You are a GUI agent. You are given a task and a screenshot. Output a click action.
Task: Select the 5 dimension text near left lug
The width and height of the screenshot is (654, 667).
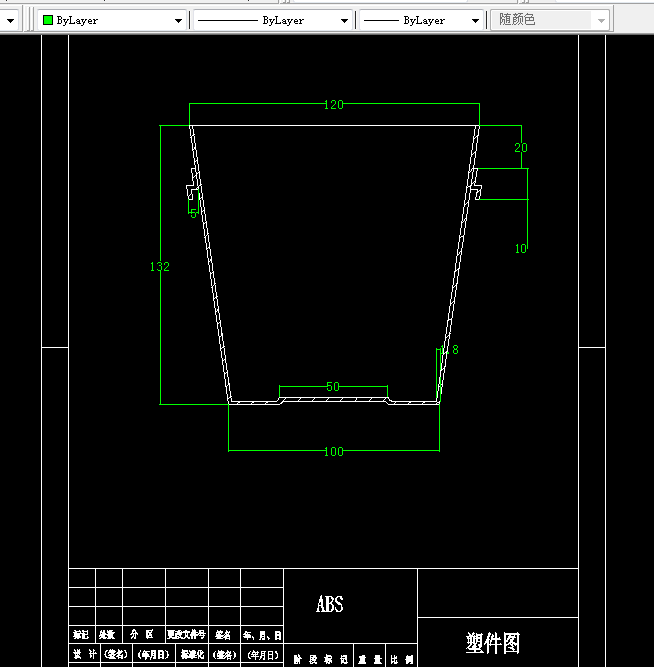pyautogui.click(x=193, y=214)
